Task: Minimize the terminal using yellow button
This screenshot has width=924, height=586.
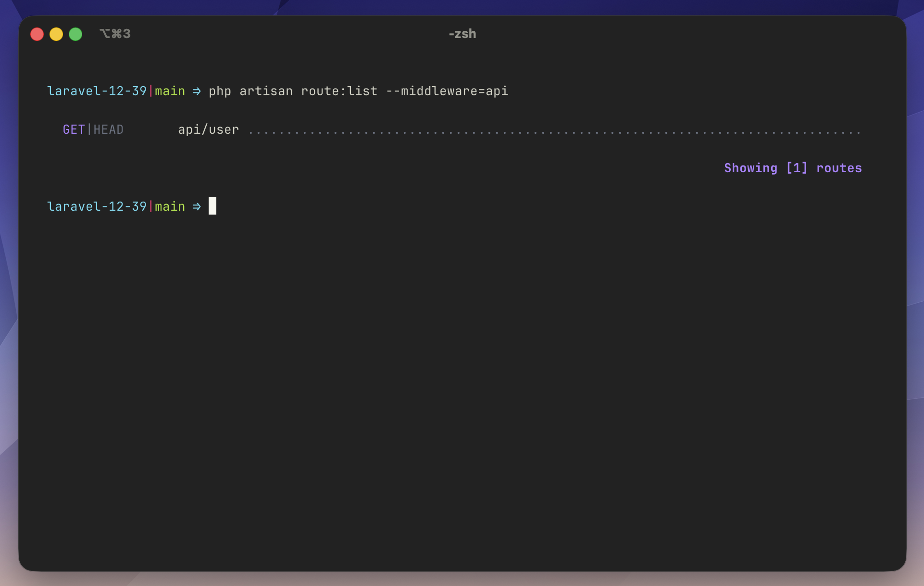Action: point(56,34)
